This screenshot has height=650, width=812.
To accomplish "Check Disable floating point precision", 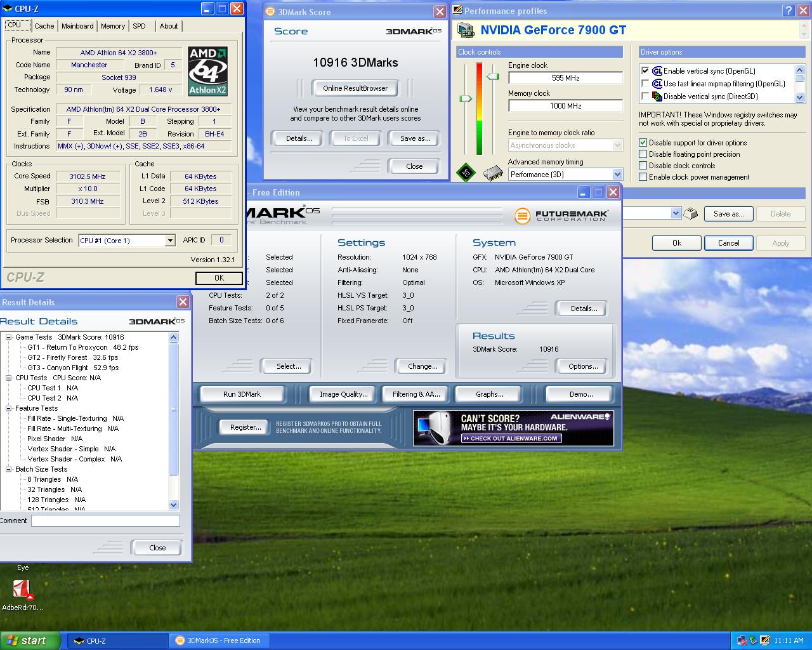I will pos(643,154).
